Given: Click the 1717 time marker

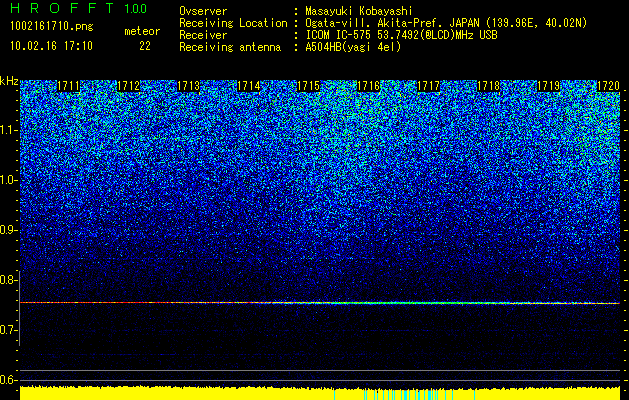Looking at the screenshot, I should pos(428,86).
